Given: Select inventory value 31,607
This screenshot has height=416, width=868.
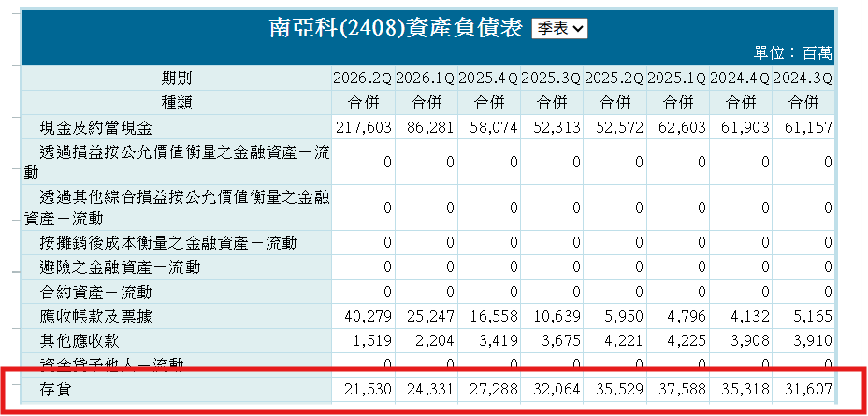Looking at the screenshot, I should point(809,390).
